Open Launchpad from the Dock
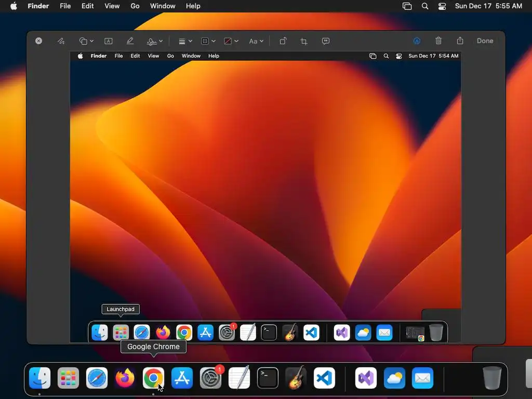Image resolution: width=532 pixels, height=399 pixels. pyautogui.click(x=68, y=378)
